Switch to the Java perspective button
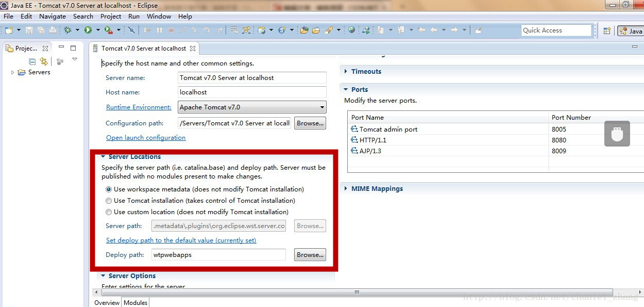Image resolution: width=644 pixels, height=307 pixels. 631,31
